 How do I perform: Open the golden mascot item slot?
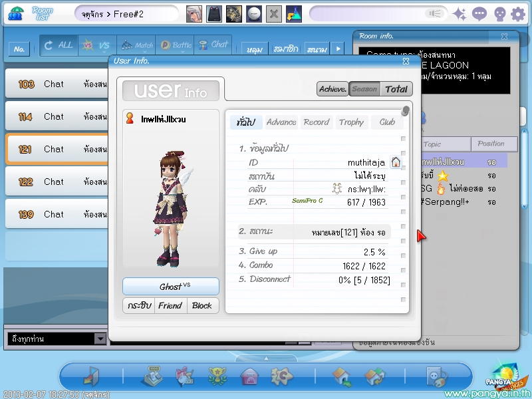coord(234,14)
